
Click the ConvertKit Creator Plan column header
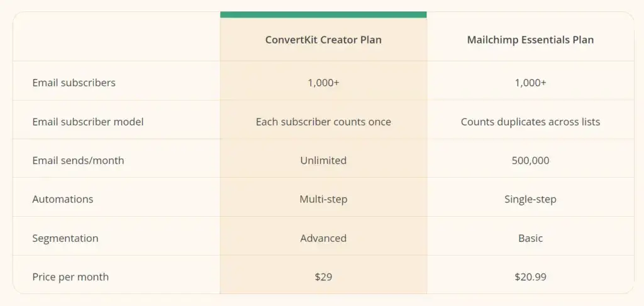click(323, 40)
